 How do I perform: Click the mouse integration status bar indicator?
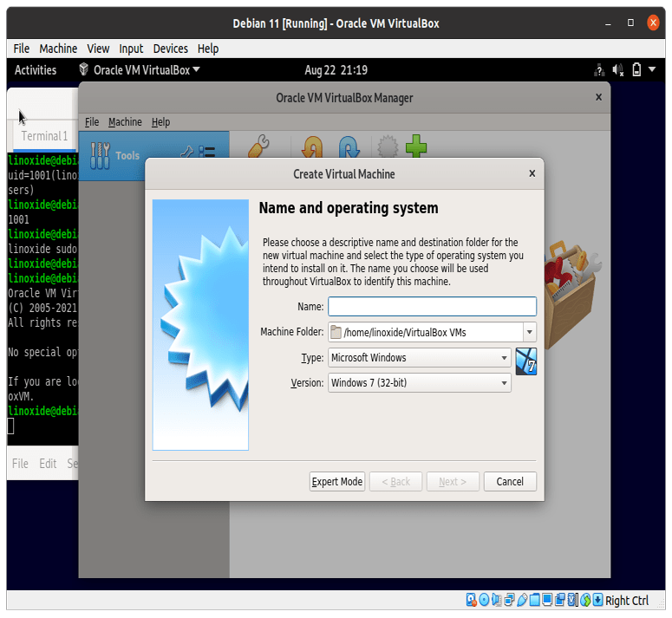585,600
